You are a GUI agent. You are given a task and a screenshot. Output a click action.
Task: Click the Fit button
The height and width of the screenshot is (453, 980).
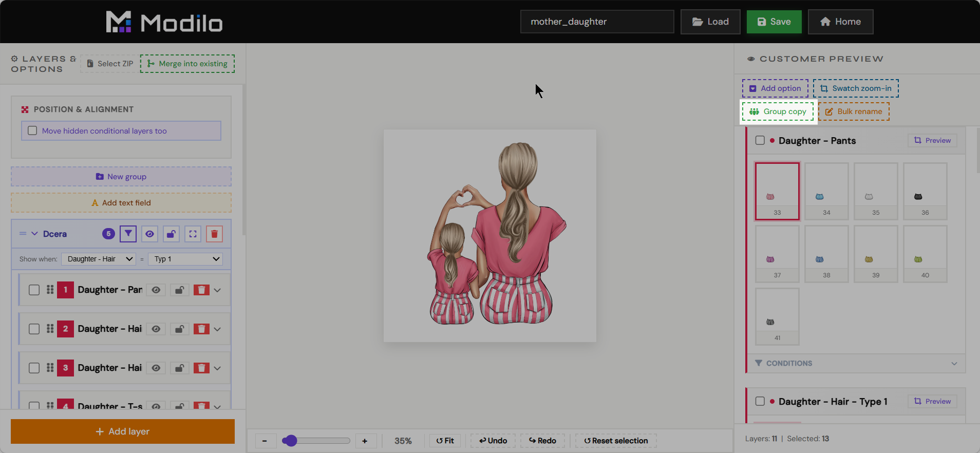[445, 441]
